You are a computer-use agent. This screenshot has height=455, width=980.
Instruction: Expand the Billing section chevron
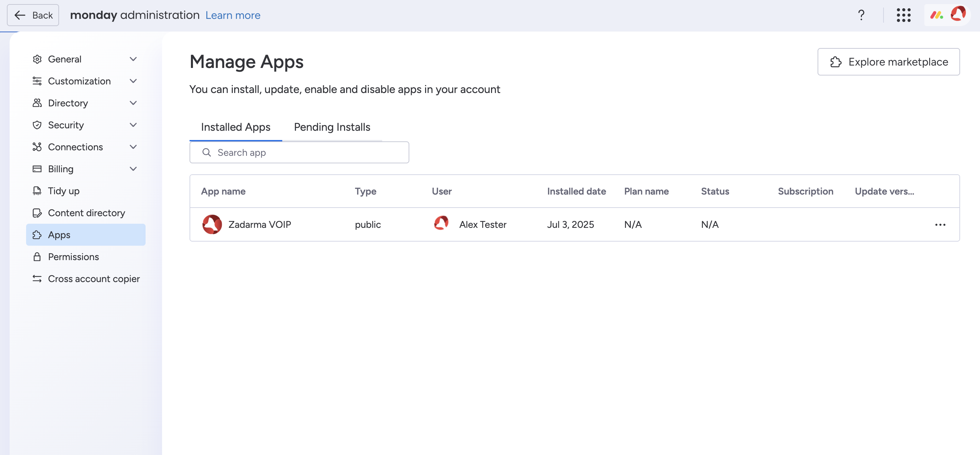pyautogui.click(x=133, y=169)
